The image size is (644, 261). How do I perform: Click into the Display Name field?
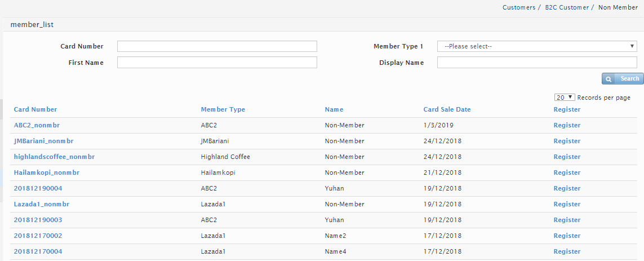coord(536,63)
